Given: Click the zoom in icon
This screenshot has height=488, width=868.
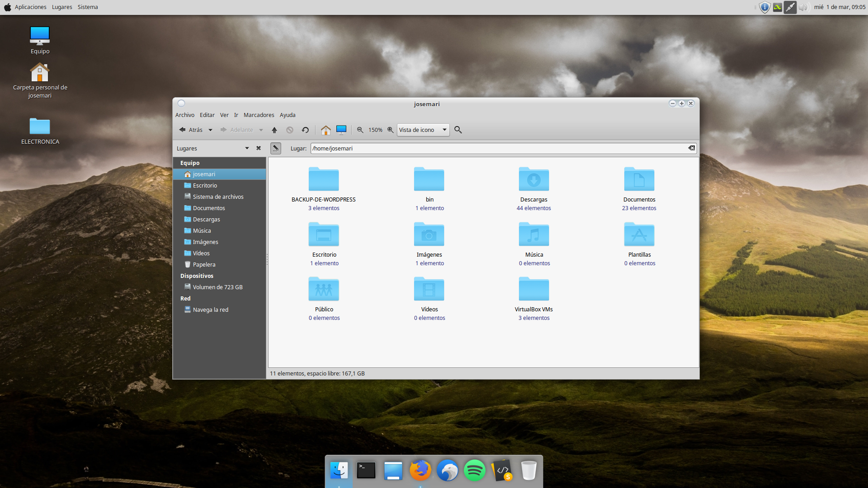Looking at the screenshot, I should coord(391,130).
